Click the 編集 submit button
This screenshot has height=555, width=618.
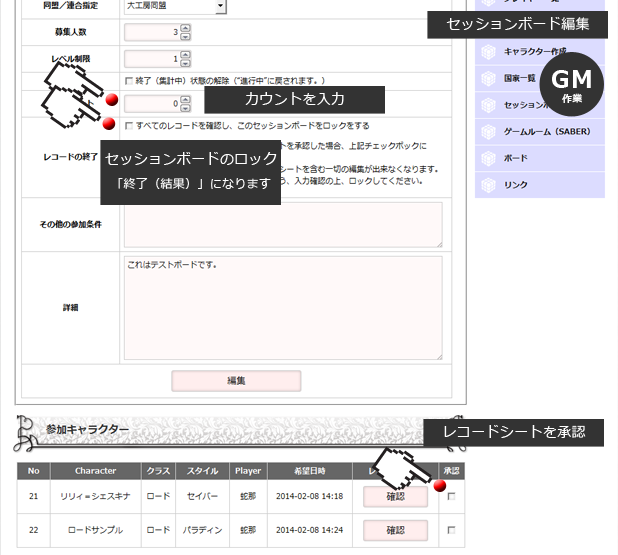[236, 381]
